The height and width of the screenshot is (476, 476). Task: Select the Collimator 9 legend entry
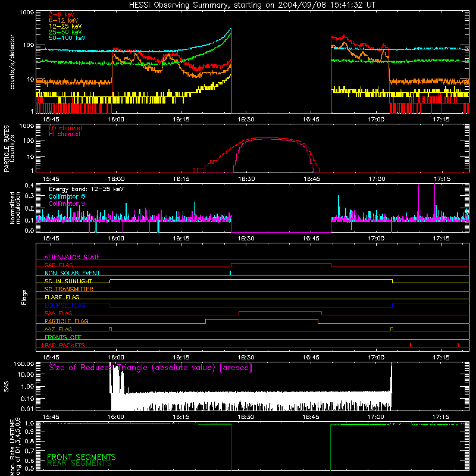[x=67, y=203]
